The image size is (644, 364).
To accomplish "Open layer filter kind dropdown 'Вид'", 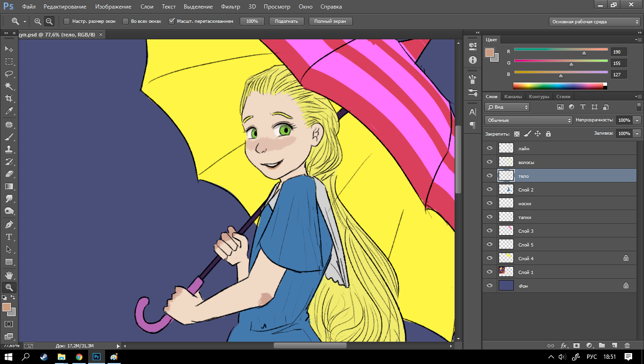I will click(507, 107).
